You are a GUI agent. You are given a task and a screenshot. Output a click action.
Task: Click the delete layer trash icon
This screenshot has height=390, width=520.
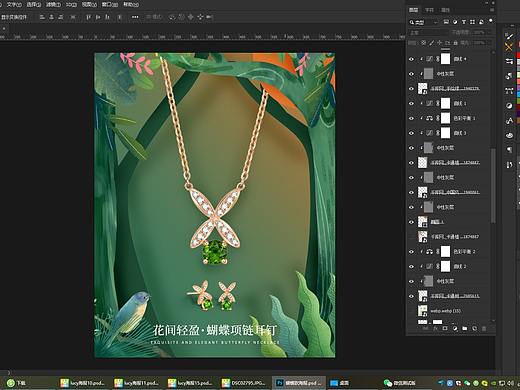click(484, 329)
